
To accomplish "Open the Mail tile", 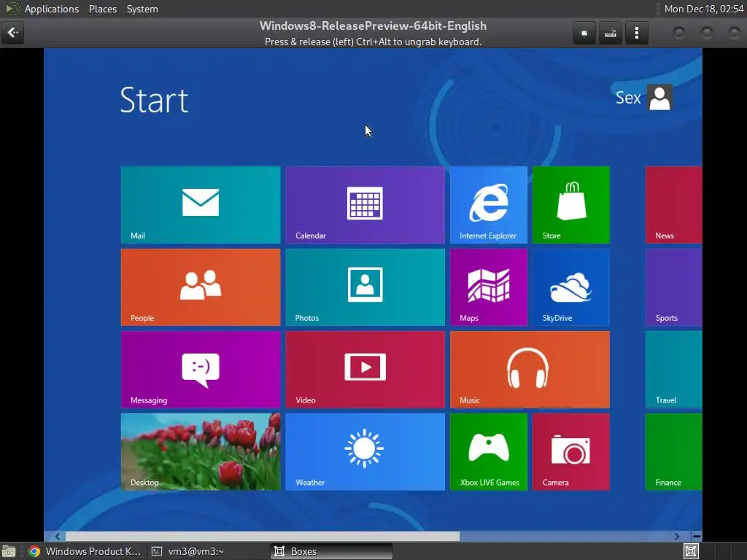I will [201, 205].
